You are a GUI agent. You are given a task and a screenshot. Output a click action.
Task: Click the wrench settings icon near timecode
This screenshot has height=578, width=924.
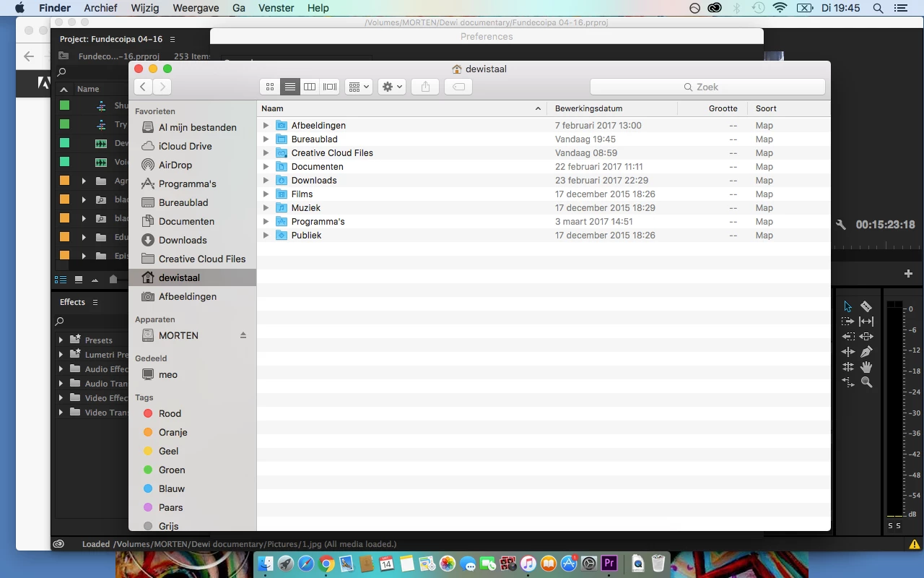tap(841, 225)
